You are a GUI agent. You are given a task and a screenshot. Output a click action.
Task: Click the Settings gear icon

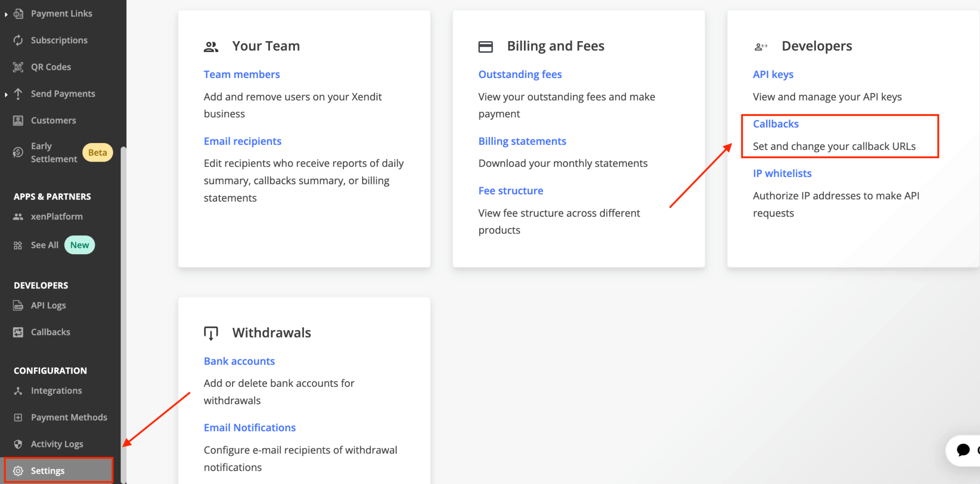18,471
